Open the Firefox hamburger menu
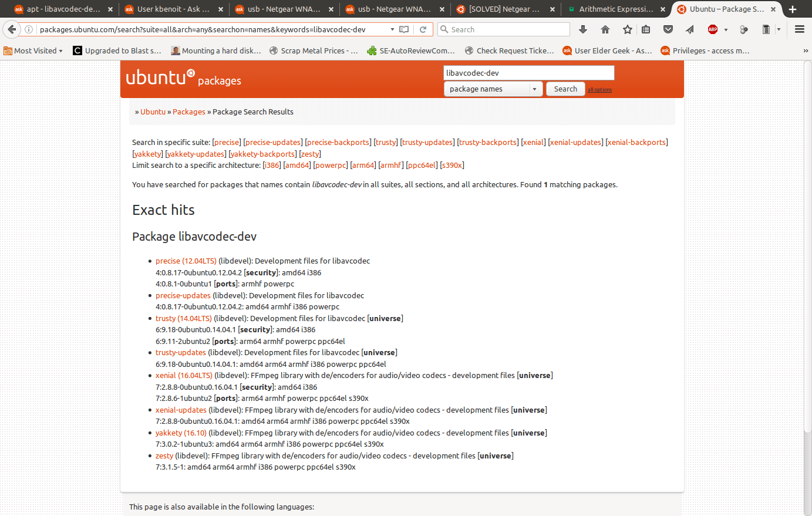Screen dimensions: 812x516 pos(800,29)
